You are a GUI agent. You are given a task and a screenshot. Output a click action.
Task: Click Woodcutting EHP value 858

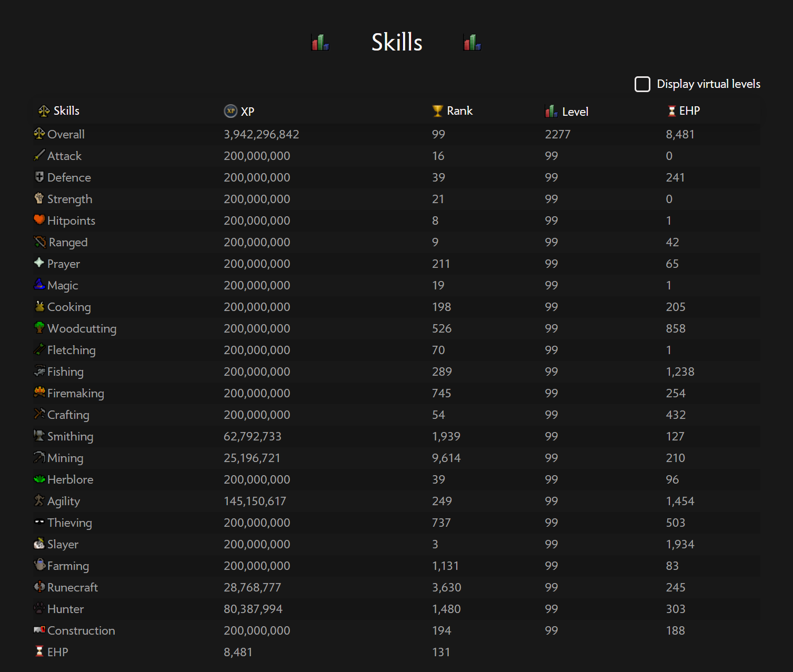click(x=676, y=328)
